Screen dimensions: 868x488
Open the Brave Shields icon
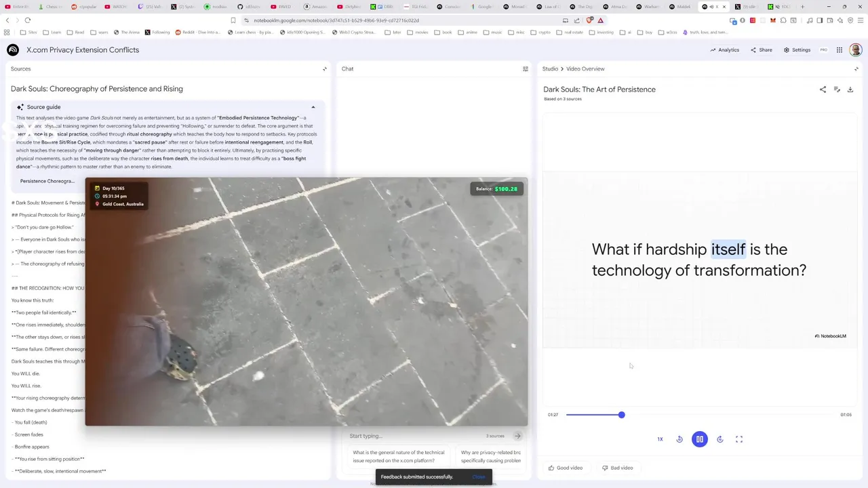[x=589, y=20]
